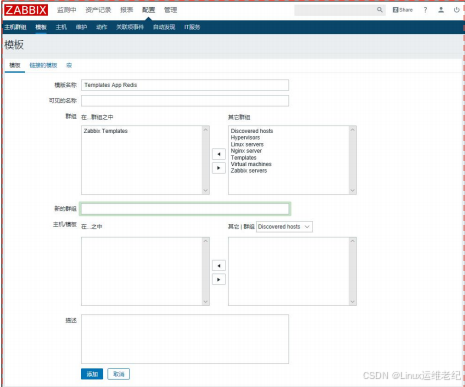Click the power sign-out icon

(457, 10)
